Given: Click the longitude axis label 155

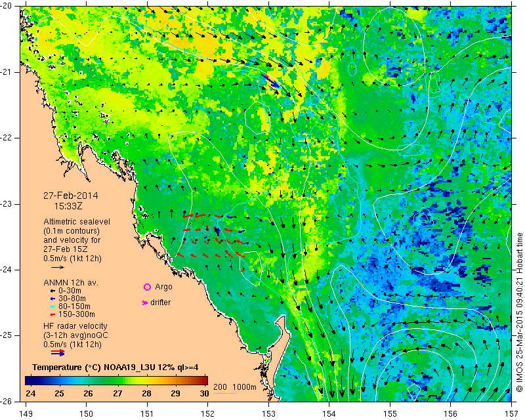Looking at the screenshot, I should [390, 414].
